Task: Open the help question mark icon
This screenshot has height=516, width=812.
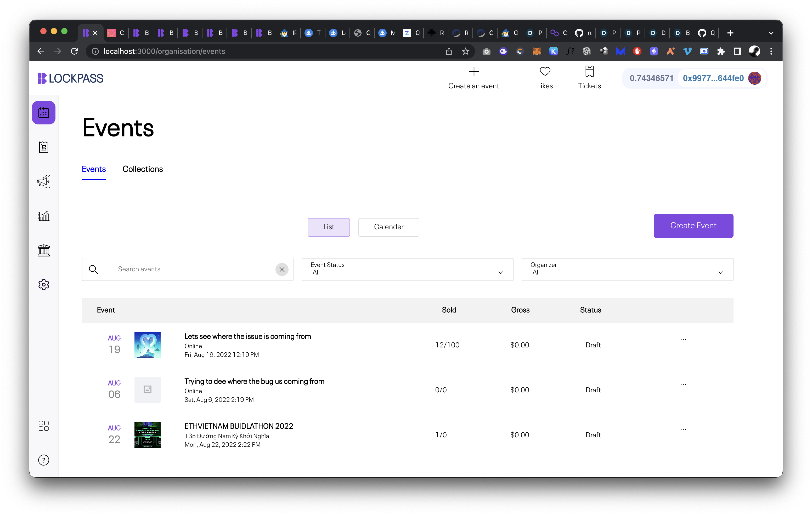Action: 43,460
